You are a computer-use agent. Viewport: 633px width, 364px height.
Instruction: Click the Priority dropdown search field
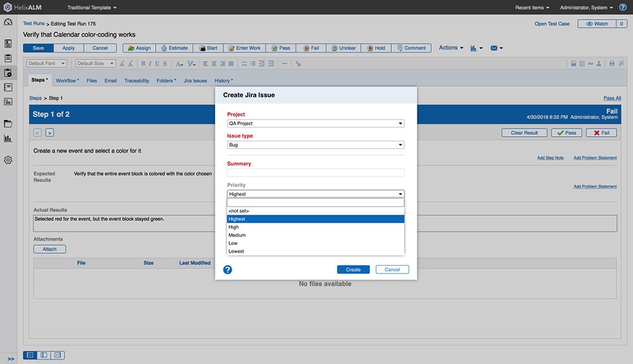pyautogui.click(x=316, y=203)
